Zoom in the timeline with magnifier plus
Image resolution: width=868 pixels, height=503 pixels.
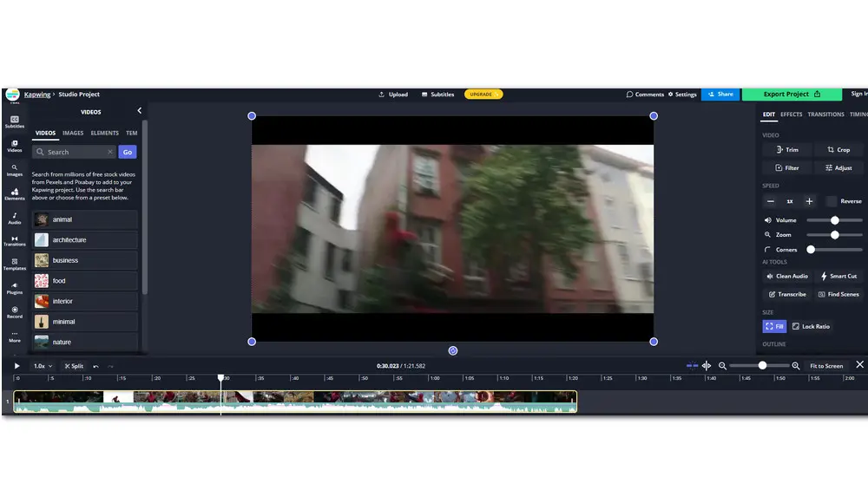point(795,366)
